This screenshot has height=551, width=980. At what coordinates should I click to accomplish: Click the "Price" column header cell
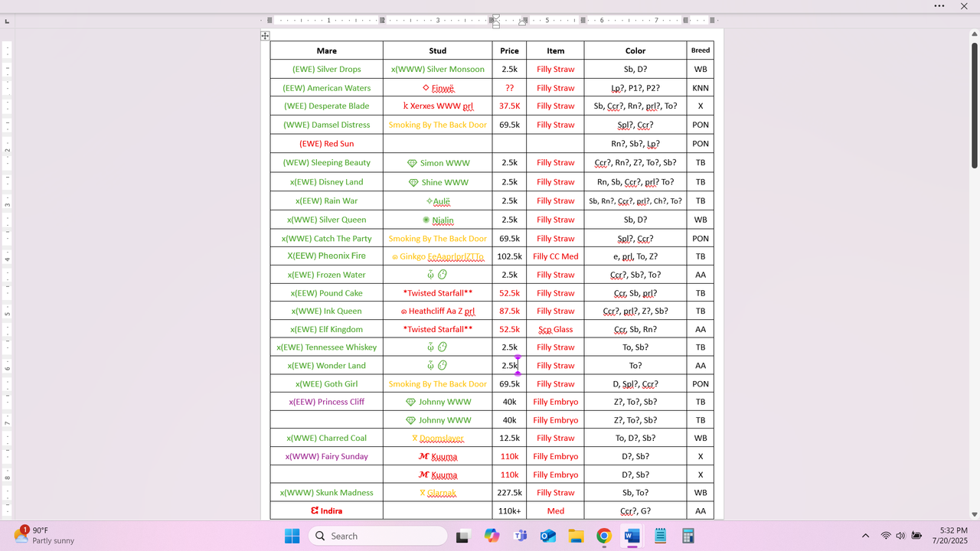pyautogui.click(x=509, y=51)
